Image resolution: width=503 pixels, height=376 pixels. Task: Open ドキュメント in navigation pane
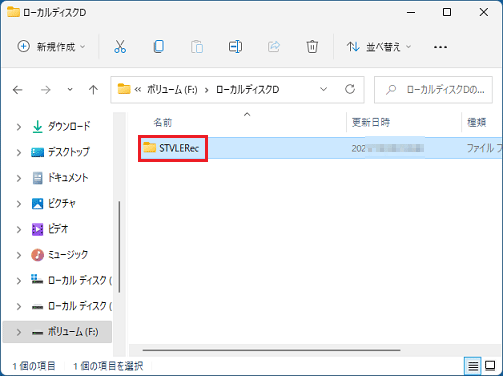coord(68,178)
